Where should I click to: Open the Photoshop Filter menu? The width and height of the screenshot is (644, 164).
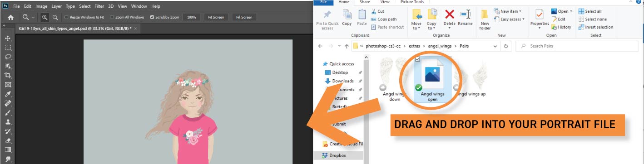click(99, 6)
